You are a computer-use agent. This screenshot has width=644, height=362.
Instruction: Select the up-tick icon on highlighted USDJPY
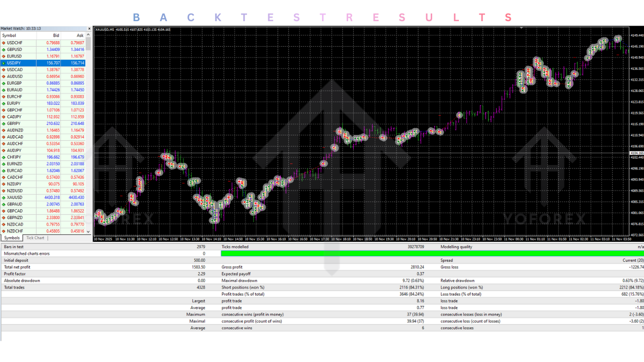tap(4, 63)
